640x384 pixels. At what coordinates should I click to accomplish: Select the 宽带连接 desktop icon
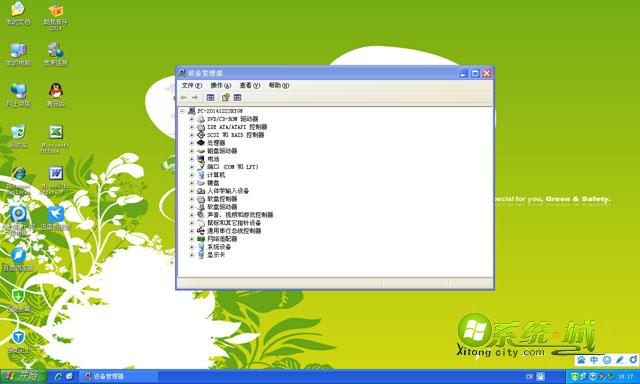point(56,55)
